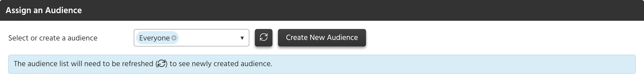Click the refresh audience list icon button
This screenshot has height=82, width=644.
264,38
